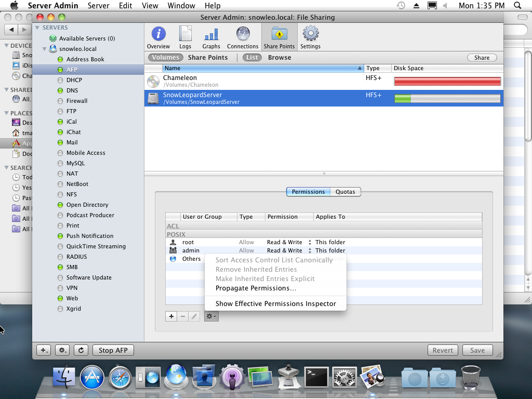Collapse the SERVERS disclosure triangle
This screenshot has height=399, width=532.
37,28
